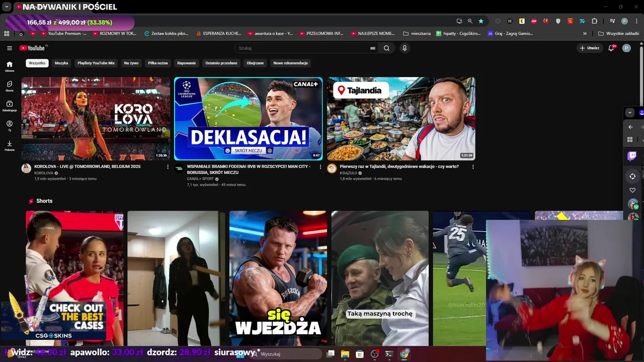Select the Rapowanie filter chip
Image resolution: width=644 pixels, height=362 pixels.
(187, 63)
